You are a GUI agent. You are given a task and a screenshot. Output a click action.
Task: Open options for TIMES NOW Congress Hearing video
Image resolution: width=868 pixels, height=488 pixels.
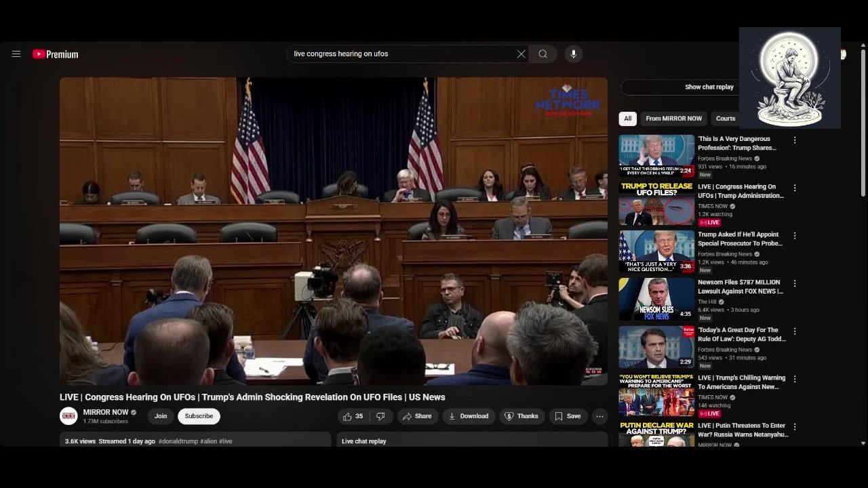pyautogui.click(x=795, y=188)
